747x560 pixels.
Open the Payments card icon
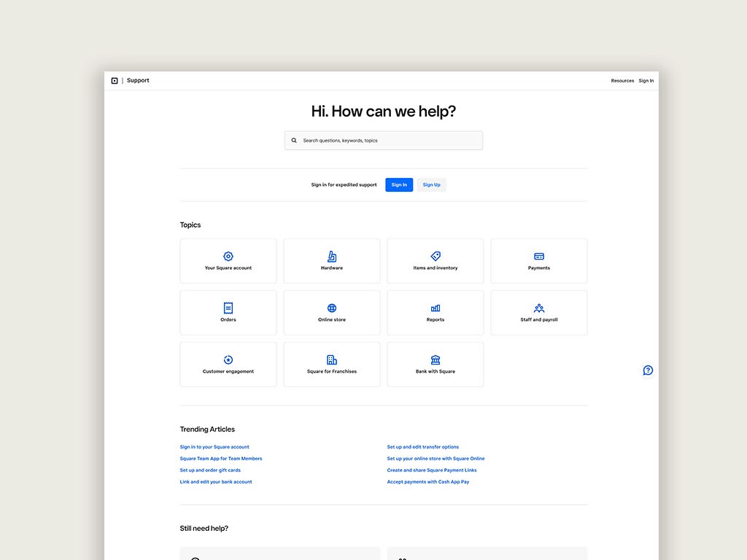(x=539, y=256)
